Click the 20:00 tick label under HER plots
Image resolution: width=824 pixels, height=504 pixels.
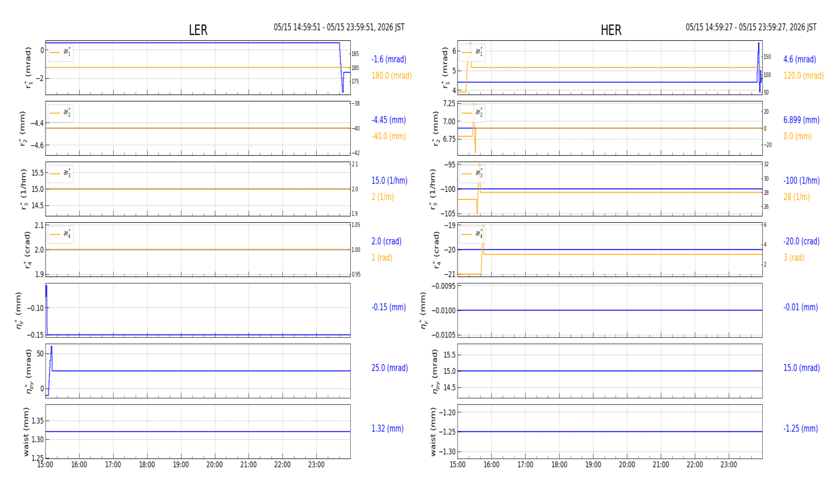[627, 465]
